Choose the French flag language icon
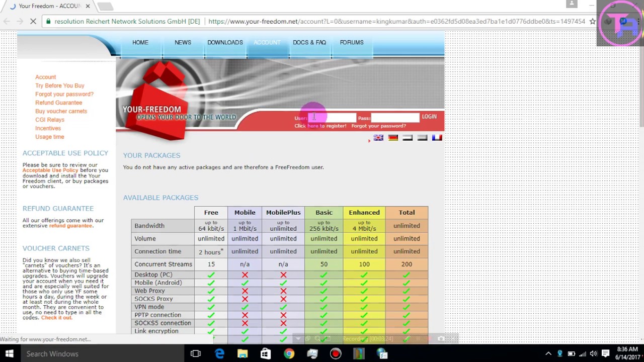This screenshot has width=644, height=362. coord(437,138)
